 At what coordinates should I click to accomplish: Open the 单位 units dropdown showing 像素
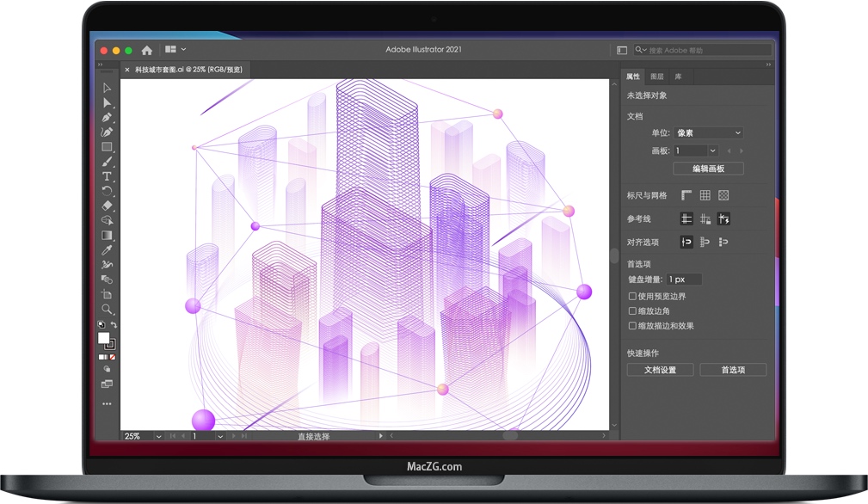(708, 132)
